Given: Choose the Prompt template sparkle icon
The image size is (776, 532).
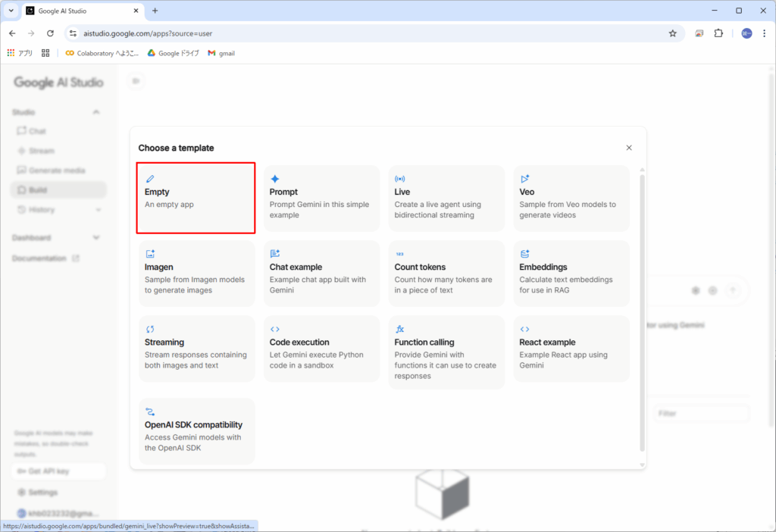Looking at the screenshot, I should [274, 179].
